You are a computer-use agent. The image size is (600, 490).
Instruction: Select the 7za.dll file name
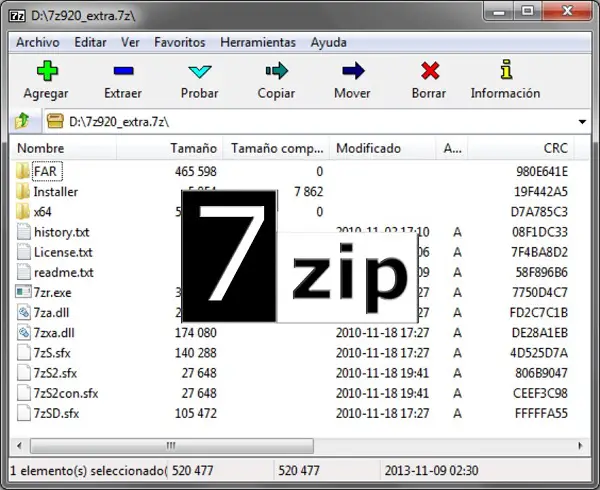[x=51, y=313]
